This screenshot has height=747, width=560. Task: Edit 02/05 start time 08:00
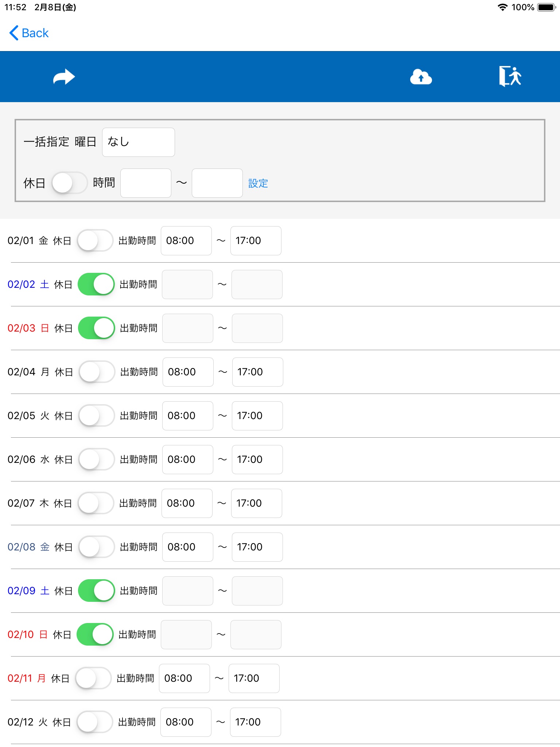pos(188,416)
